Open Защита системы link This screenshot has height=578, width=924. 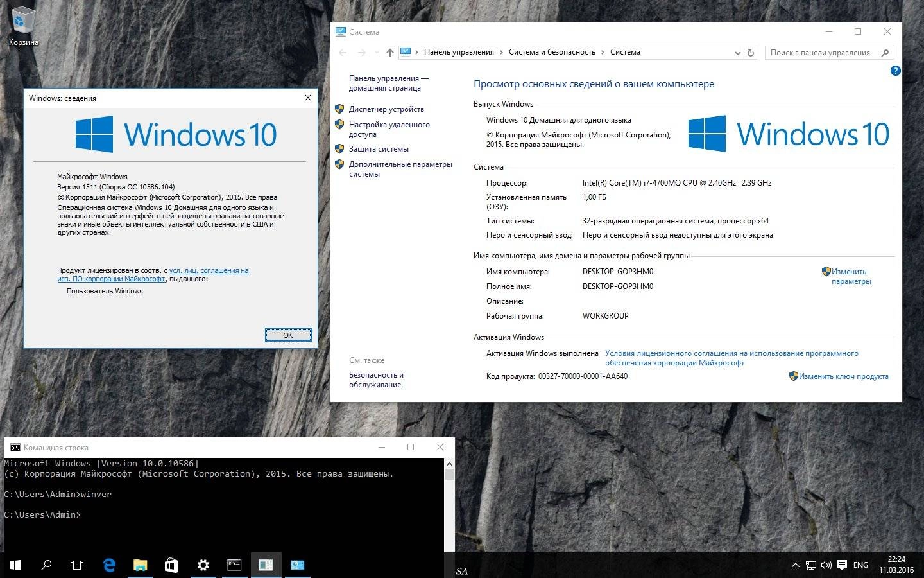tap(379, 149)
